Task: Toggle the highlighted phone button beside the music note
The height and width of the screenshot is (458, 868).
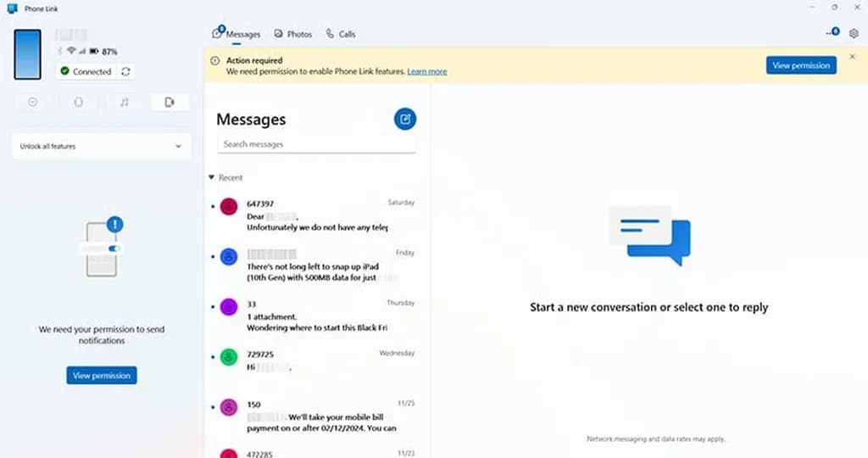Action: pos(170,102)
